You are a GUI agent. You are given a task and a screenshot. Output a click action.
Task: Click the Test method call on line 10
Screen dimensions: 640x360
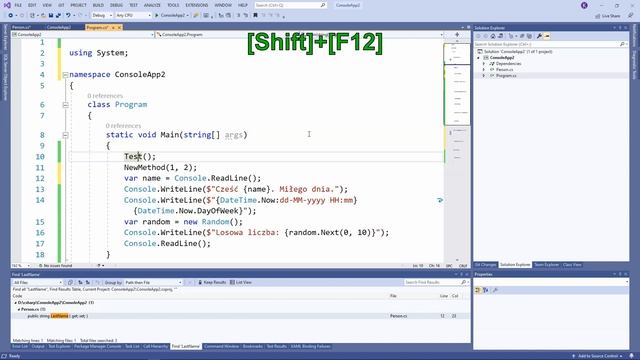click(133, 156)
